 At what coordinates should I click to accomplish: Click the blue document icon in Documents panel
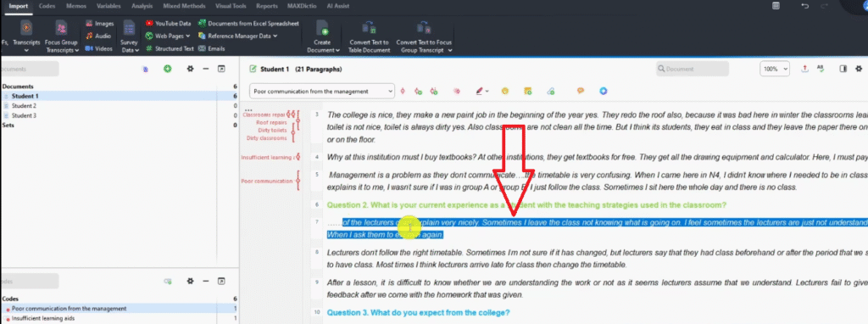(x=145, y=70)
